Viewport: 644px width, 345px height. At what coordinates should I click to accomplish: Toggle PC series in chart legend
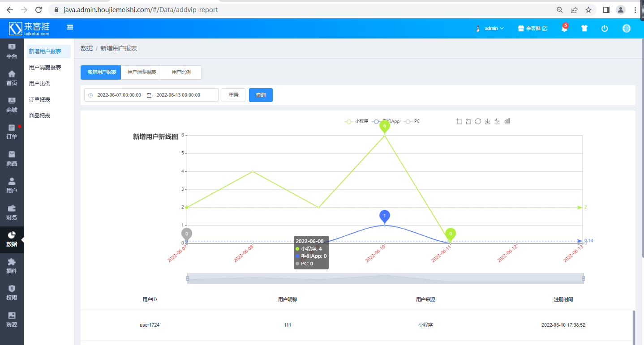click(x=412, y=121)
